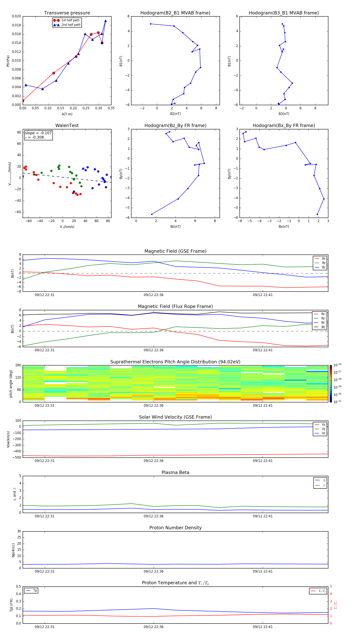Click the 'slope = -0.107' annotation
The height and width of the screenshot is (644, 351).
[x=38, y=133]
